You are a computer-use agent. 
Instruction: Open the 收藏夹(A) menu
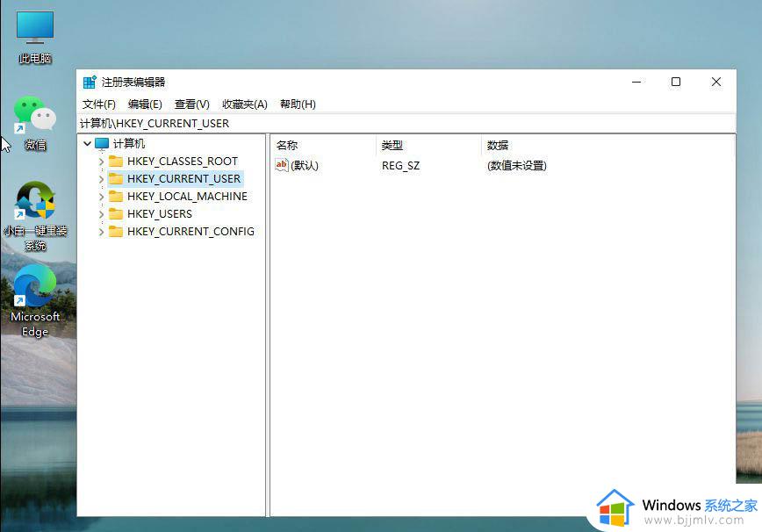[x=245, y=104]
